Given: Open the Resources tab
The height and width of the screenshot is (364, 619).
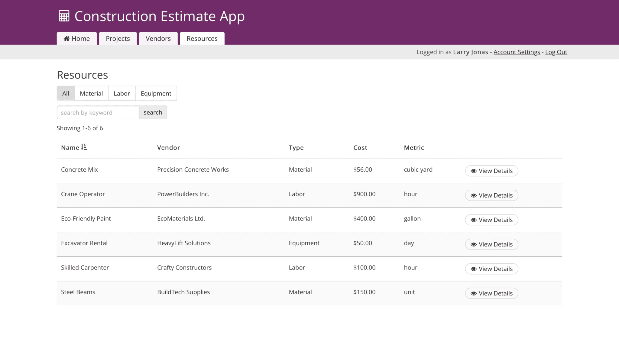Looking at the screenshot, I should click(x=202, y=38).
